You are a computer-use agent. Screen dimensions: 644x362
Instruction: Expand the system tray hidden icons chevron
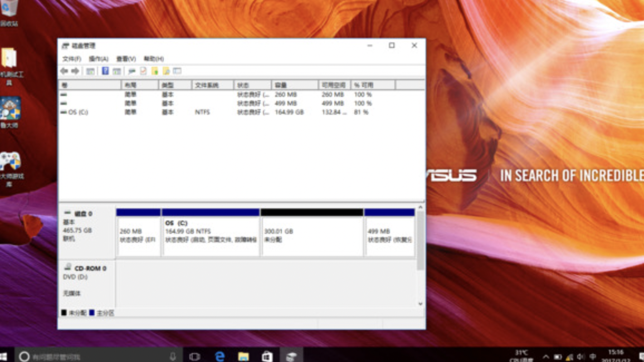coord(545,356)
